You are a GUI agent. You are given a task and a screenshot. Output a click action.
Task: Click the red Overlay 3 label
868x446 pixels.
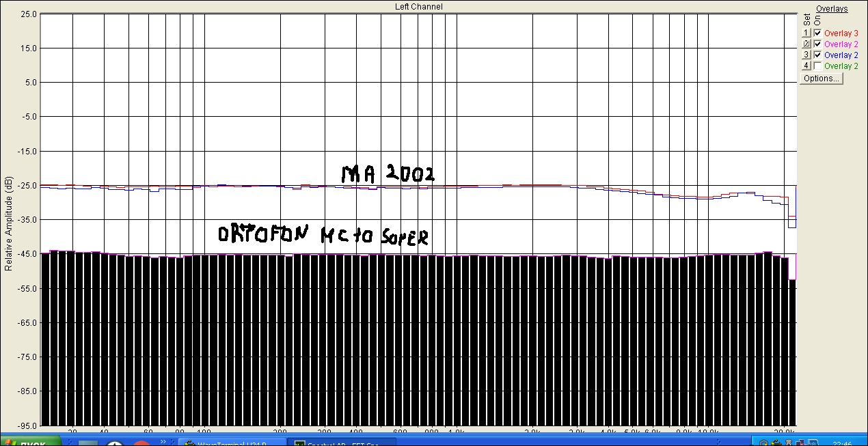click(x=841, y=33)
